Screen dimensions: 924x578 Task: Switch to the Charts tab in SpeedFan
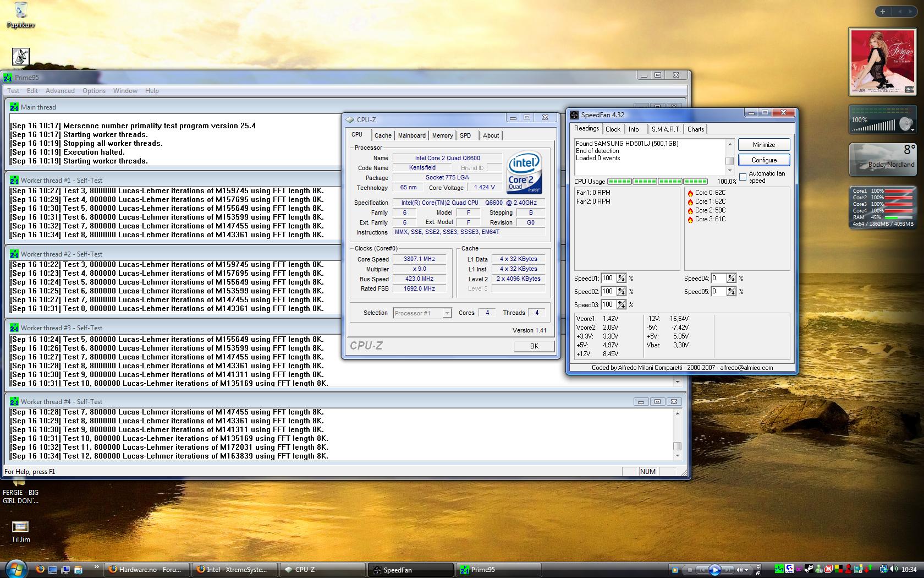[x=695, y=129]
